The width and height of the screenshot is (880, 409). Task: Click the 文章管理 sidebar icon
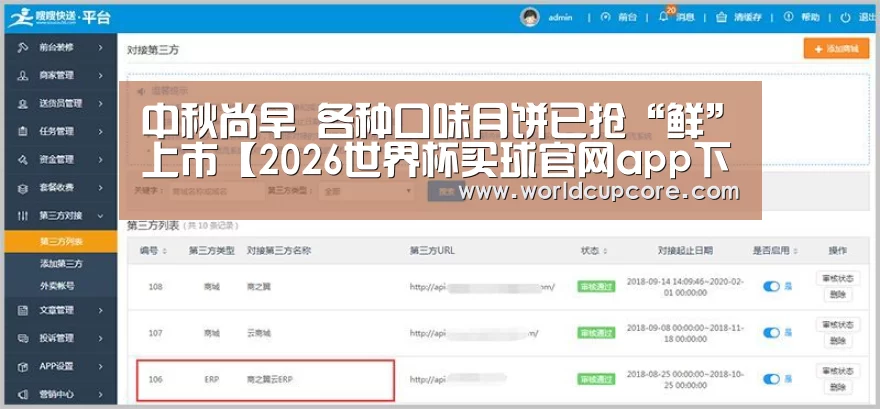[22, 310]
